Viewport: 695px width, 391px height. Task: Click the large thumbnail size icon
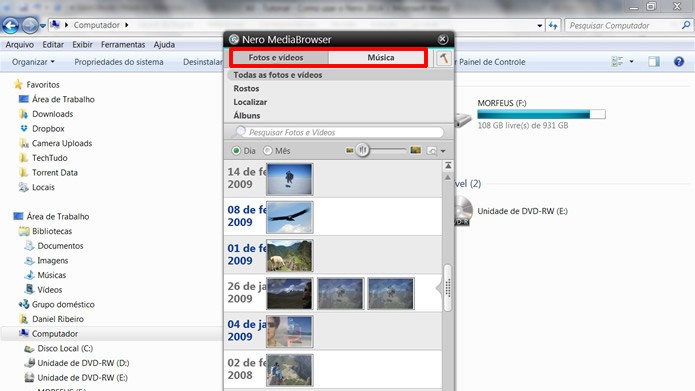tap(415, 150)
